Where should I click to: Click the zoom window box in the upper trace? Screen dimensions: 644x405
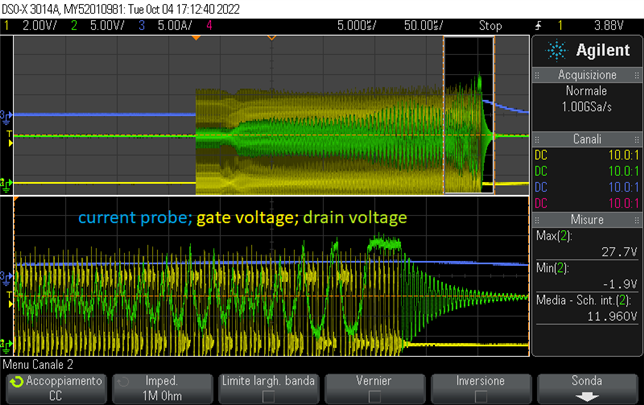[469, 115]
